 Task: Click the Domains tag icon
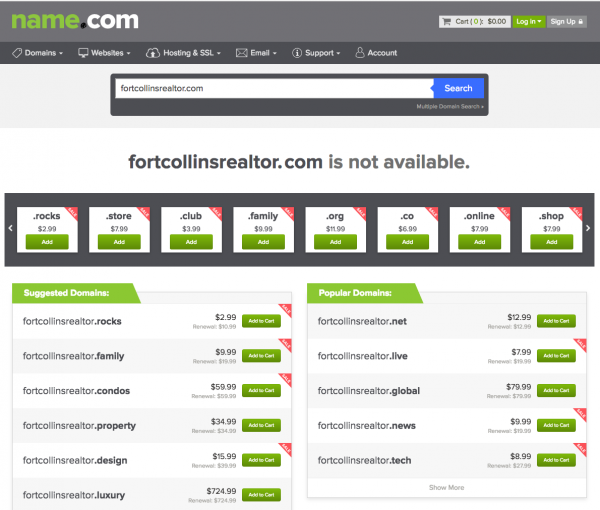[17, 53]
